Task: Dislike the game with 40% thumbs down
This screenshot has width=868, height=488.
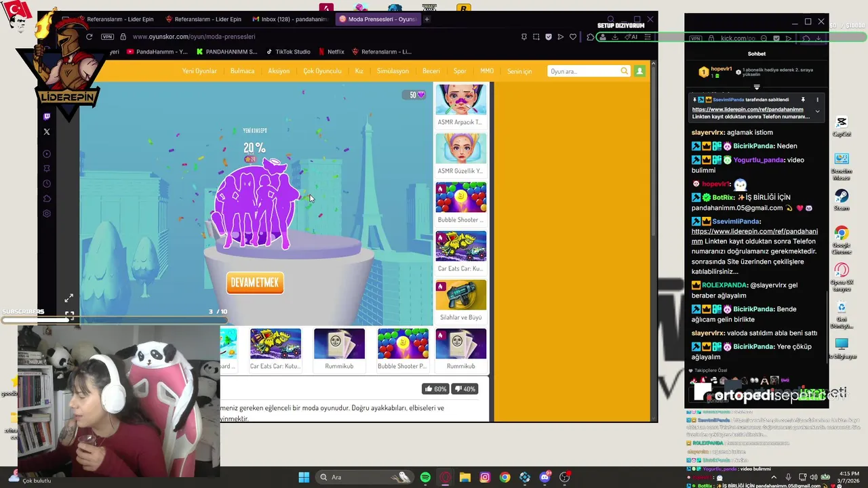Action: pyautogui.click(x=465, y=388)
